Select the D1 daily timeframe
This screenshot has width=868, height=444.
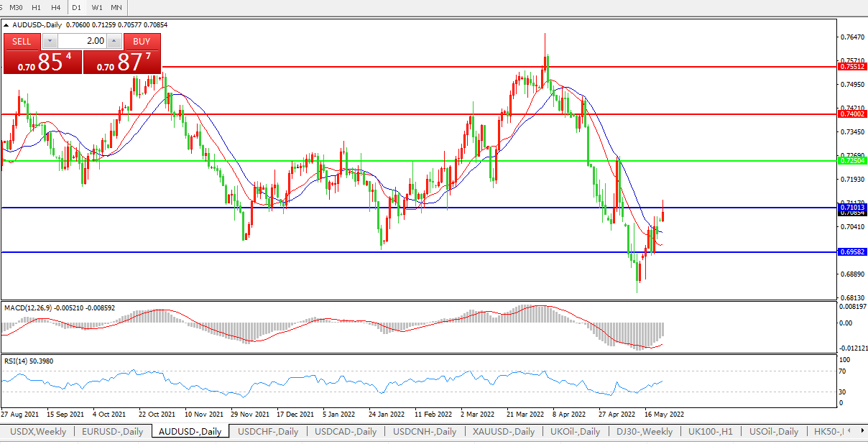(x=76, y=7)
